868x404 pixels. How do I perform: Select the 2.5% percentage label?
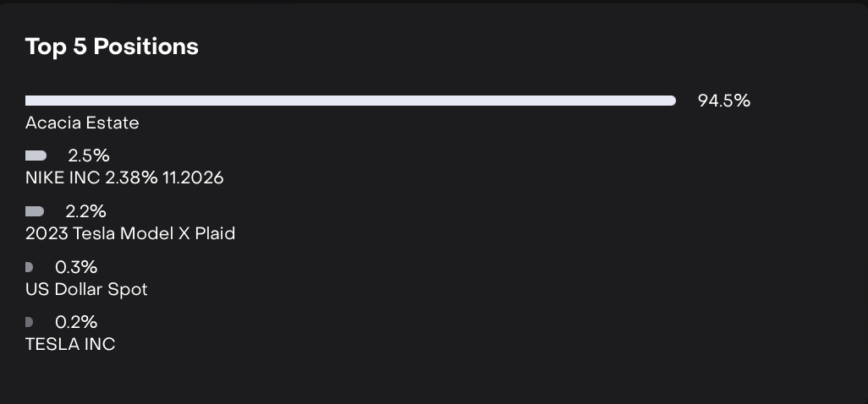click(x=89, y=156)
